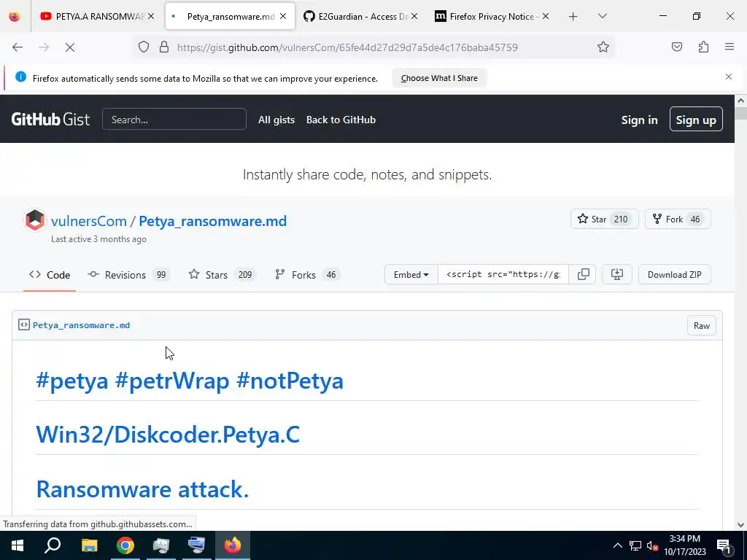Open All gists link

click(x=276, y=120)
